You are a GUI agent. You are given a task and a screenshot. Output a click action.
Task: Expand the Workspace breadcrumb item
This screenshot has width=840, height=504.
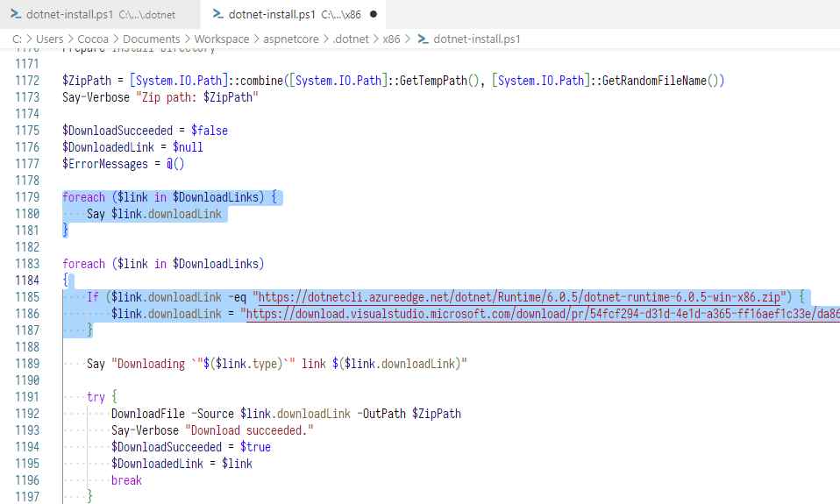[222, 39]
